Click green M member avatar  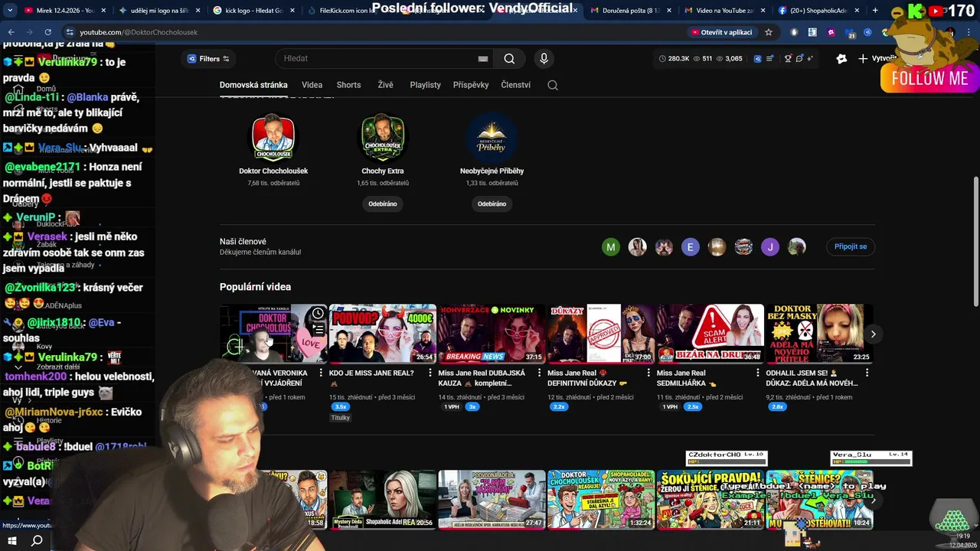click(610, 247)
